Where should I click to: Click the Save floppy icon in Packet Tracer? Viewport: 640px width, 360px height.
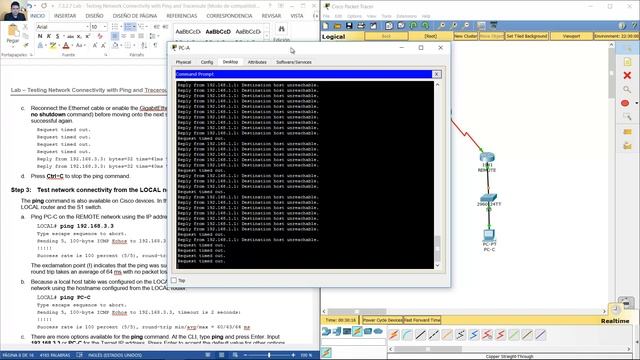pos(349,26)
